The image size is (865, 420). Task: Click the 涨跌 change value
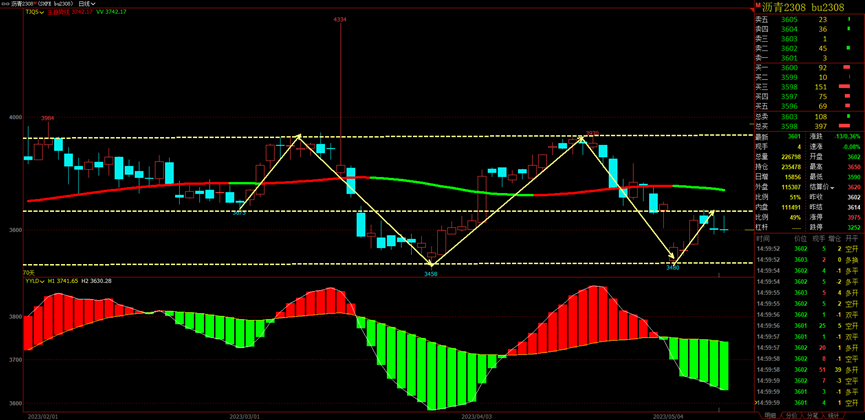(845, 137)
